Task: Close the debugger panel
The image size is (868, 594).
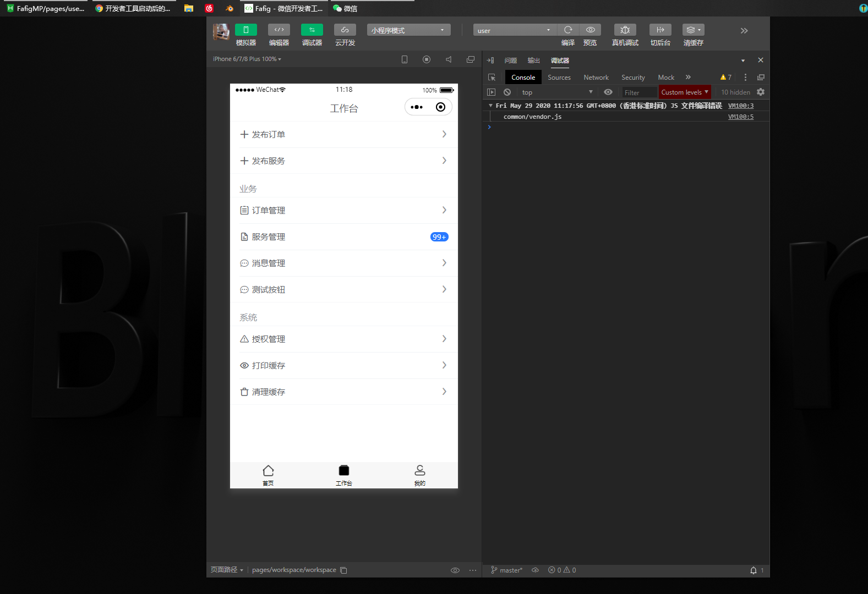Action: [x=761, y=60]
